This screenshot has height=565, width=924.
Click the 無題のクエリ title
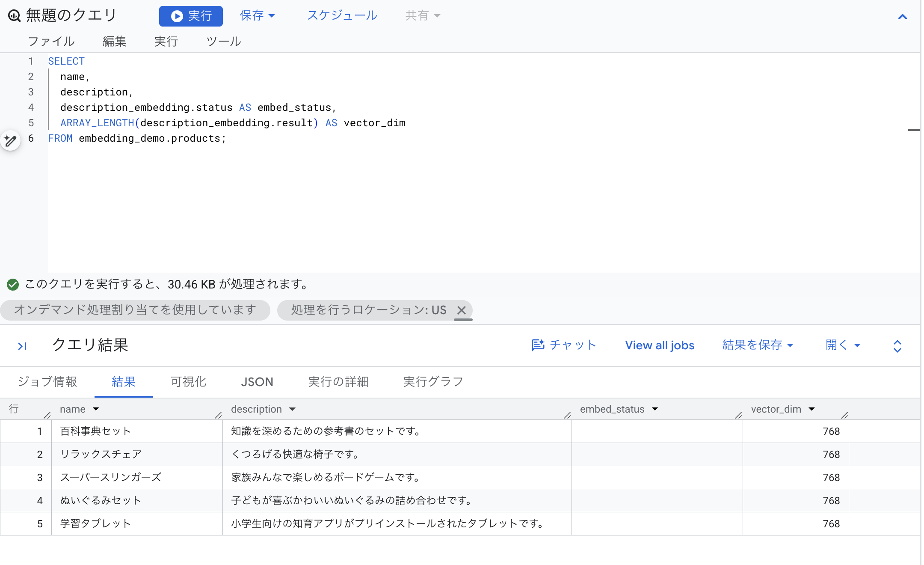71,15
